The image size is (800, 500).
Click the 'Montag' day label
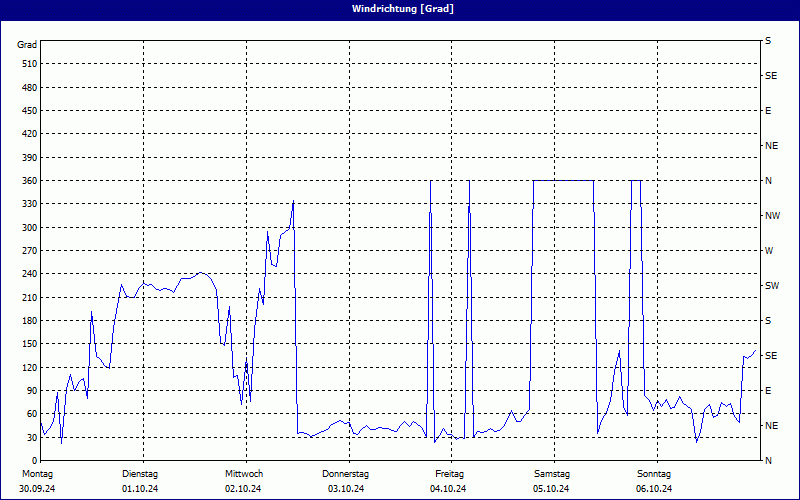tap(37, 474)
